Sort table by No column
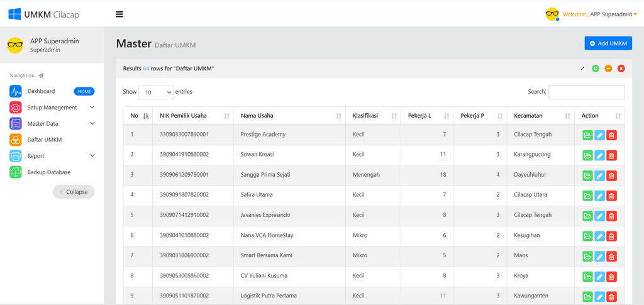This screenshot has height=305, width=644. (x=139, y=116)
